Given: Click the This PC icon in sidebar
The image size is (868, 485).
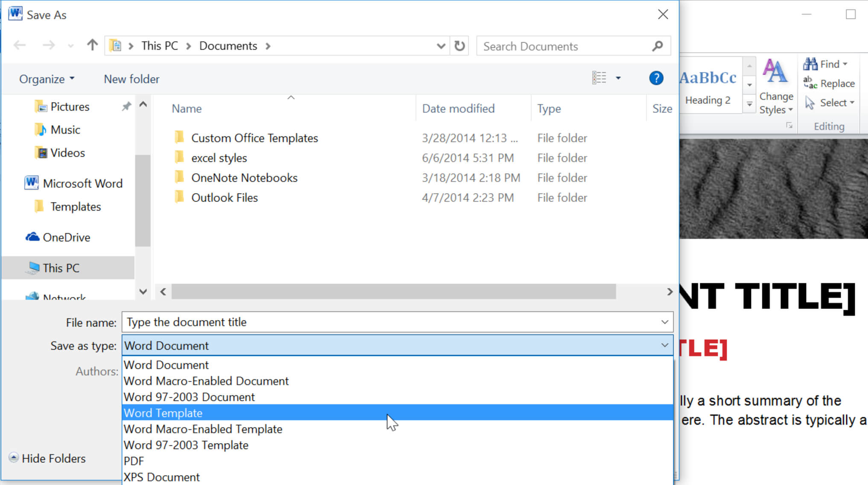Looking at the screenshot, I should [60, 267].
